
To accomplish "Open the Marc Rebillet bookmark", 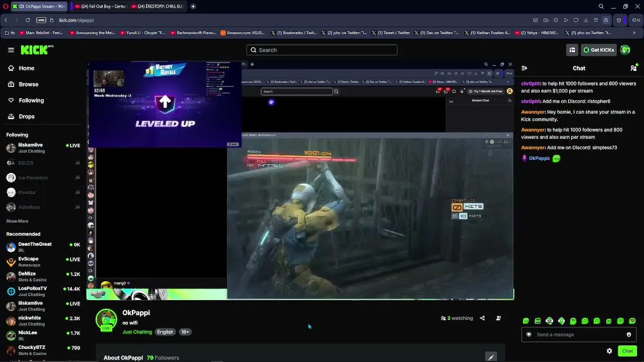I will pos(41,33).
